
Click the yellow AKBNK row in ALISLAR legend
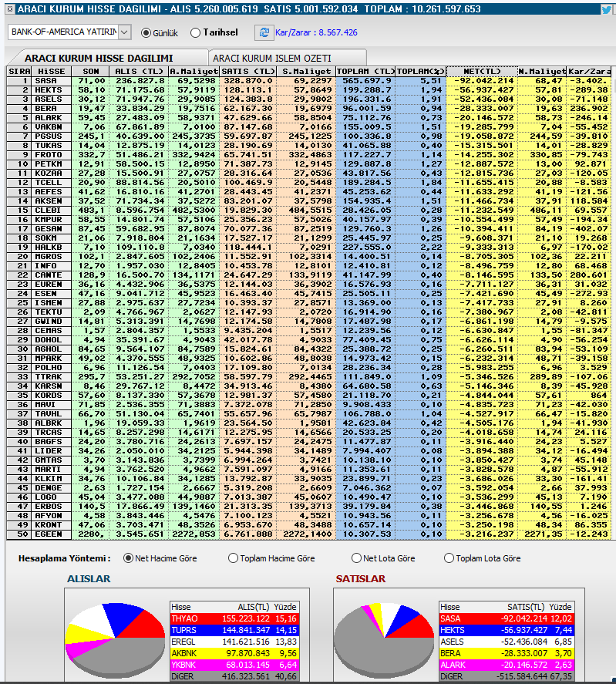pyautogui.click(x=234, y=653)
